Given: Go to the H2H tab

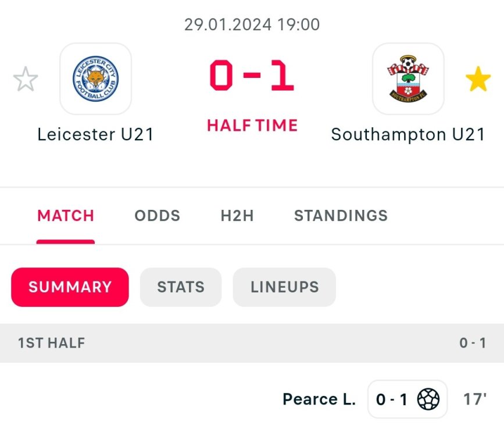Looking at the screenshot, I should tap(237, 216).
